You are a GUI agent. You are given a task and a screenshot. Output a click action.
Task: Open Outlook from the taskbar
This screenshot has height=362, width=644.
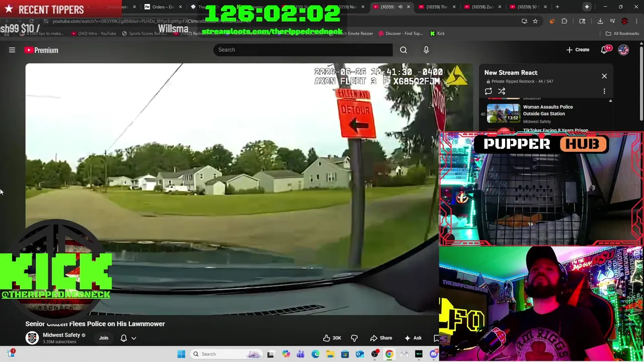click(360, 354)
